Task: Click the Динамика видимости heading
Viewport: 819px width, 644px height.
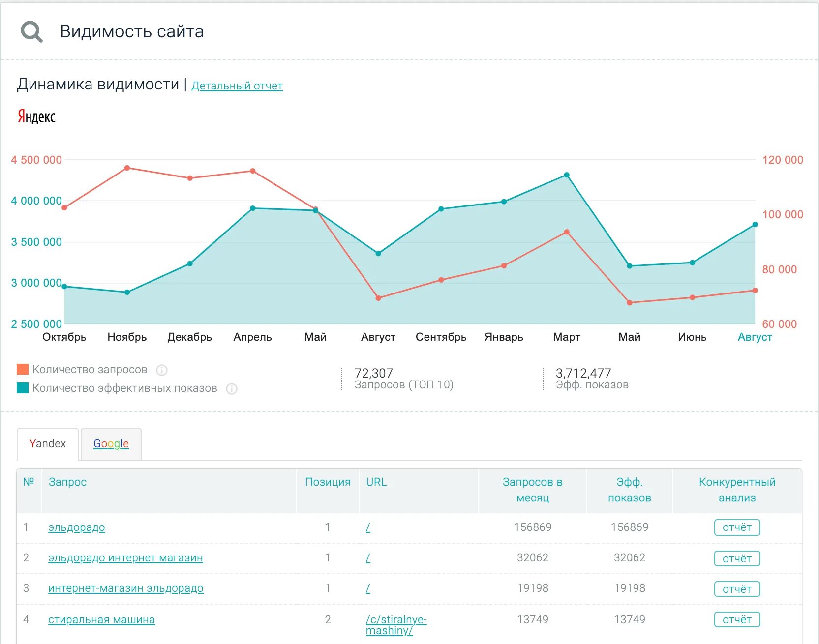Action: pyautogui.click(x=98, y=85)
